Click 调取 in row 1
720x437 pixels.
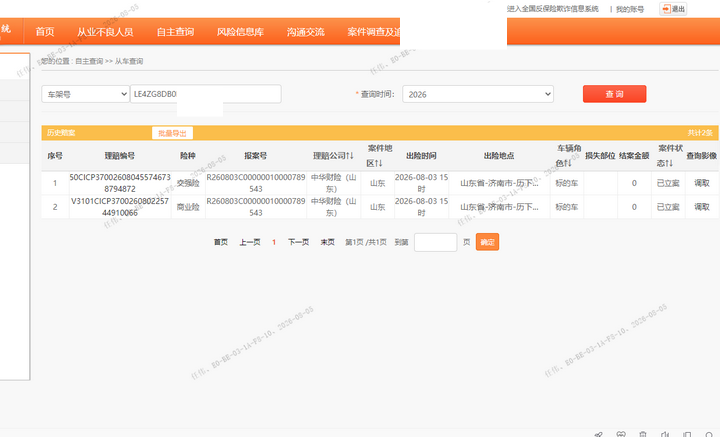point(702,183)
